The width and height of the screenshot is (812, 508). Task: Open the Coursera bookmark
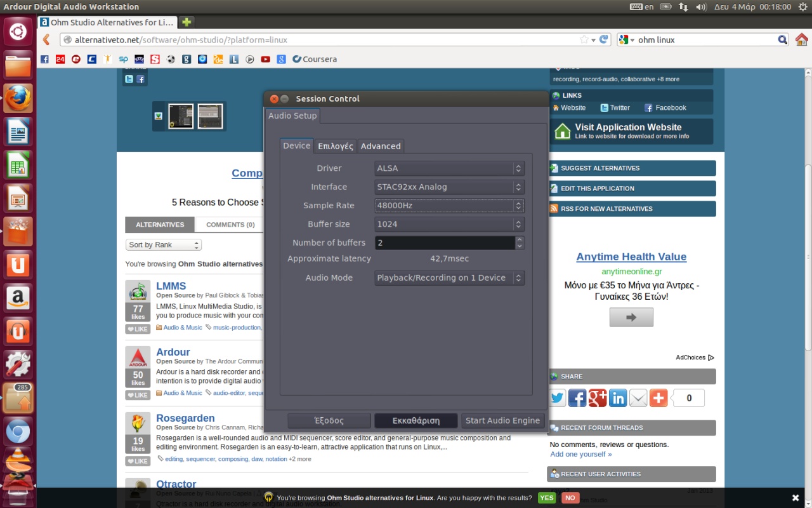(315, 59)
